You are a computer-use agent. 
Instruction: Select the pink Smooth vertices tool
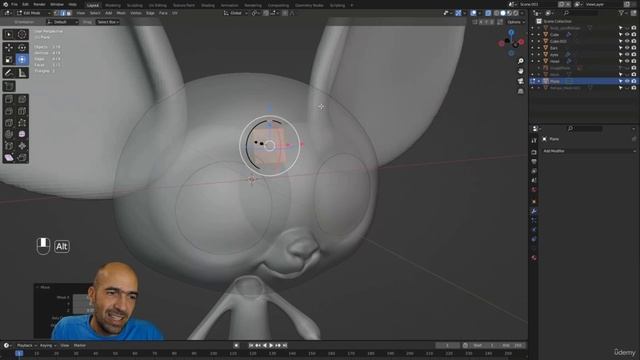click(x=22, y=134)
